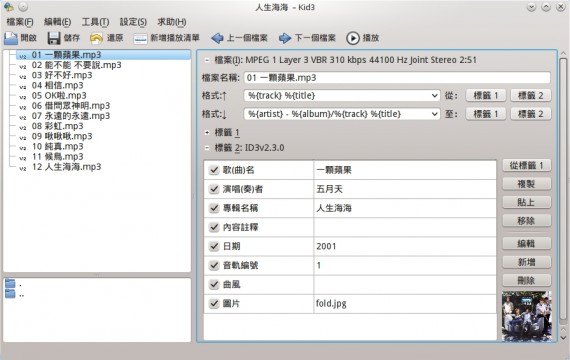
Task: Click the fold.jpg picture value cell
Action: point(405,303)
